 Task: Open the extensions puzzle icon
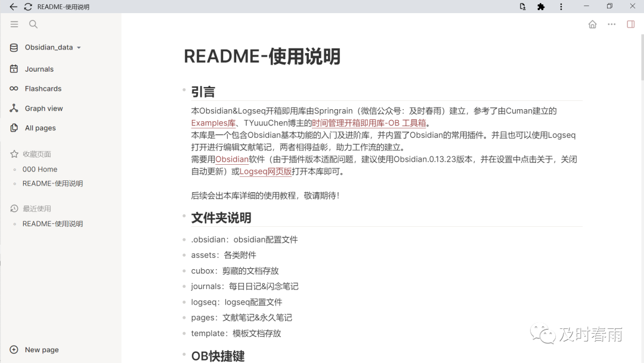coord(541,7)
